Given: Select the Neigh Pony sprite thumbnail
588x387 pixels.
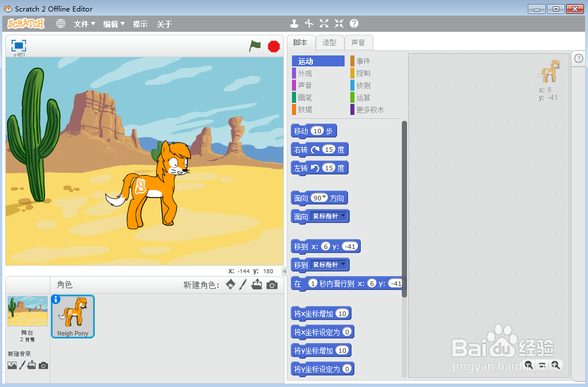Looking at the screenshot, I should (73, 317).
